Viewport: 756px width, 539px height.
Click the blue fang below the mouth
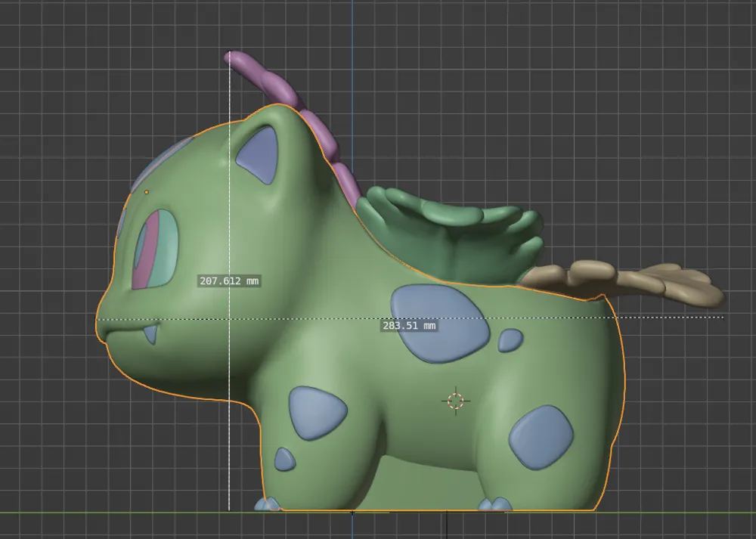tap(150, 333)
